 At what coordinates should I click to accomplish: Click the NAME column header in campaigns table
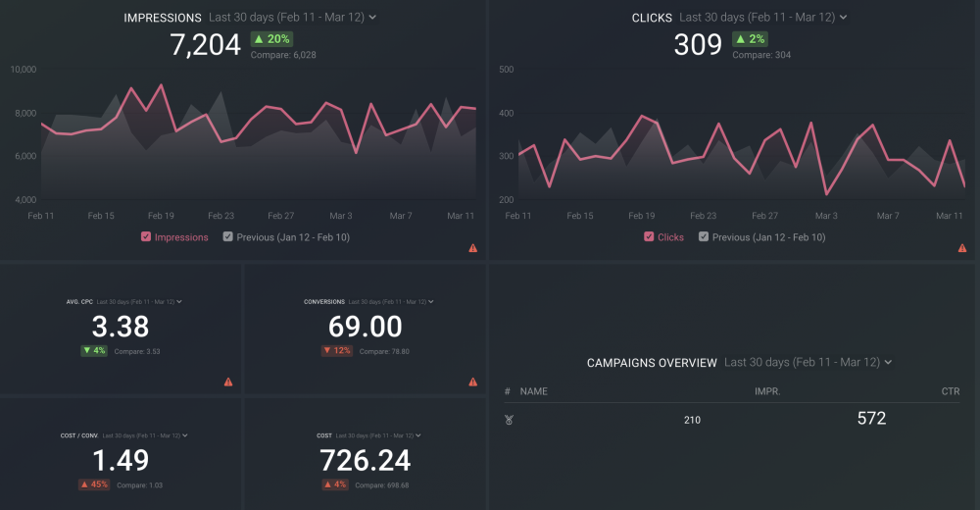534,391
